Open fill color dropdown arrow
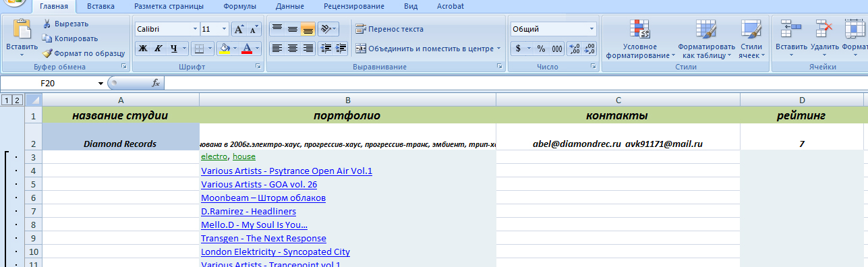 point(235,49)
